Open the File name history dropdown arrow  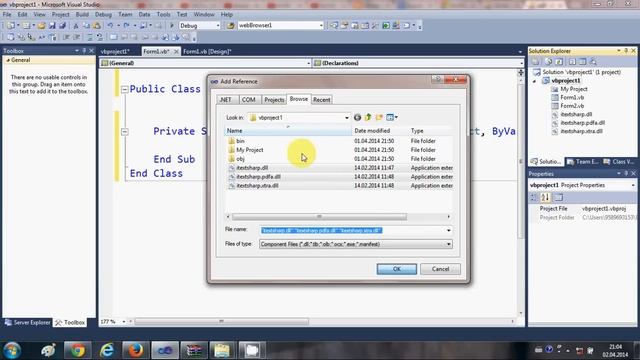[x=449, y=230]
